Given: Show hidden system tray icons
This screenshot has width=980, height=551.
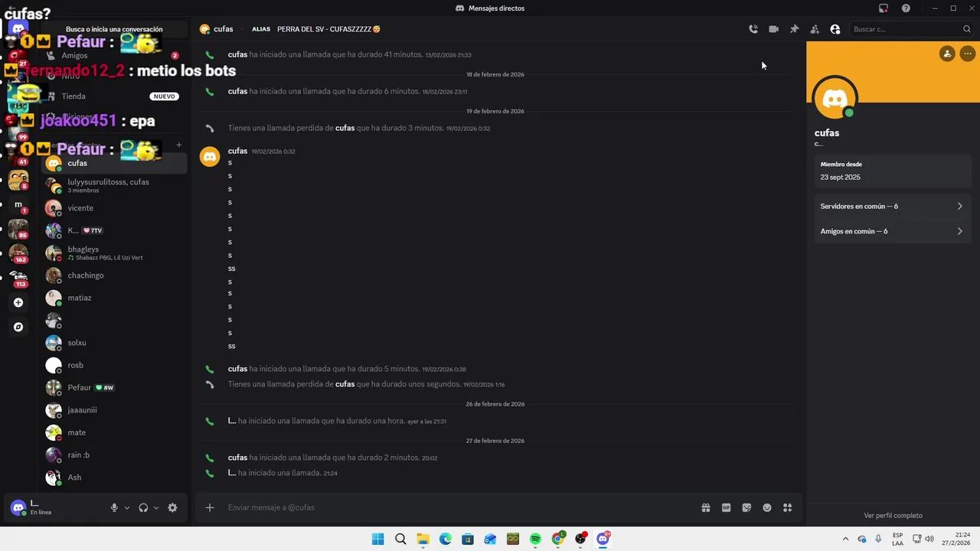Looking at the screenshot, I should pyautogui.click(x=845, y=539).
